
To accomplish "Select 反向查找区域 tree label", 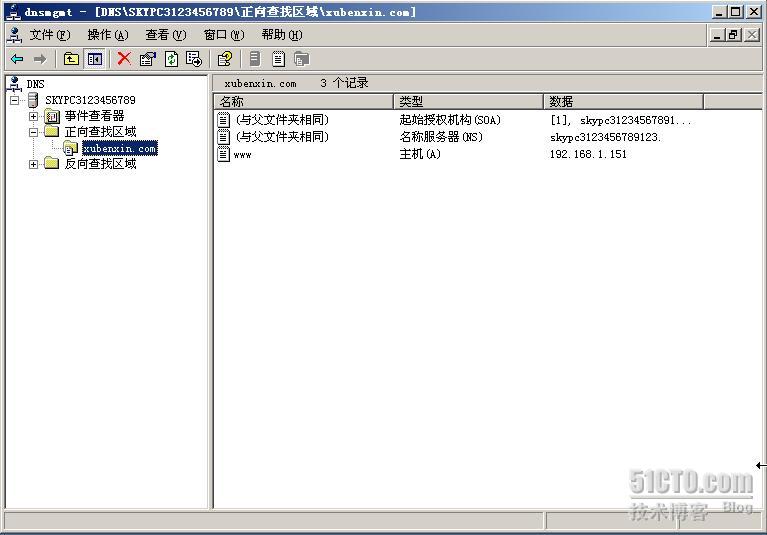I will coord(100,163).
